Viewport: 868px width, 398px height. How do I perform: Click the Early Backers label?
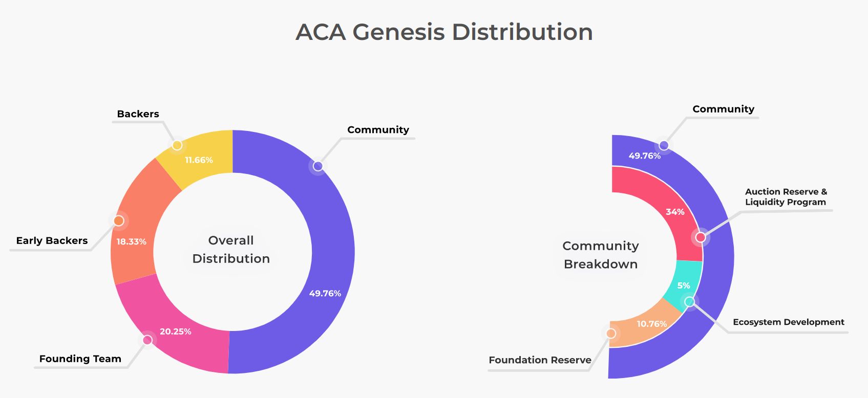52,240
